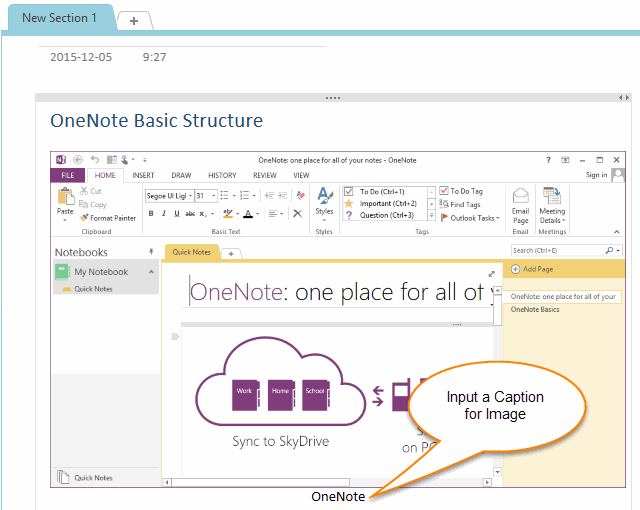Open the OneNote Basics page
Screen dimensions: 640x510
535,309
